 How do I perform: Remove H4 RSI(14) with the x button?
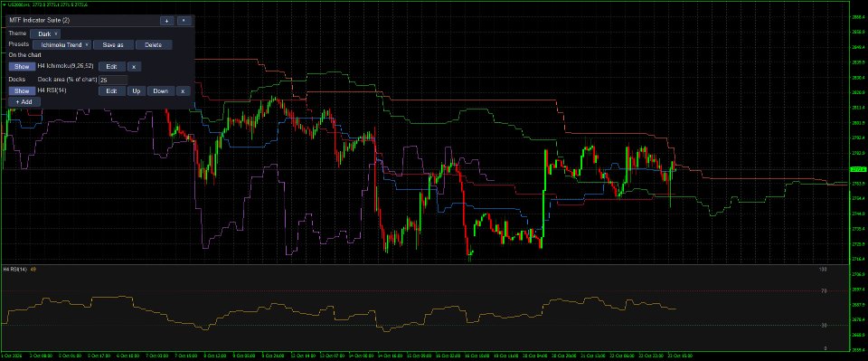pos(184,90)
